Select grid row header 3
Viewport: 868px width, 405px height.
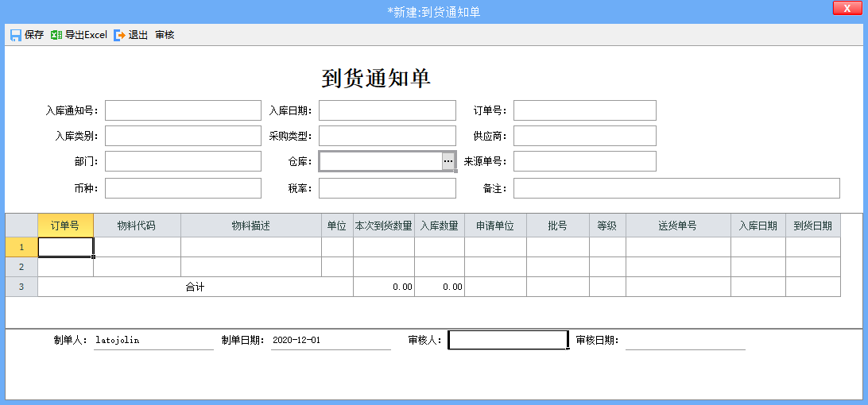[x=21, y=287]
